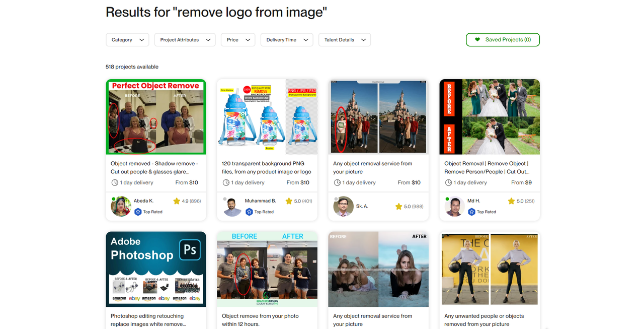Open Sk. A. freelancer name
This screenshot has width=644, height=329.
(x=362, y=206)
